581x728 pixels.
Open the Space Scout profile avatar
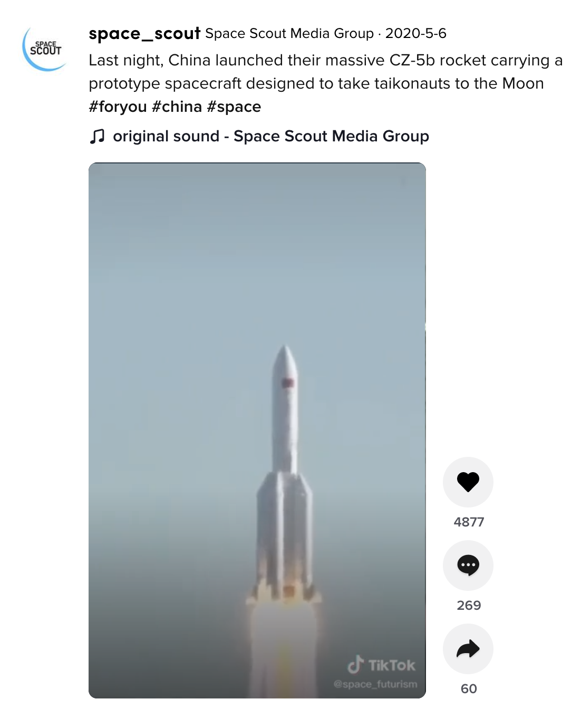point(46,49)
